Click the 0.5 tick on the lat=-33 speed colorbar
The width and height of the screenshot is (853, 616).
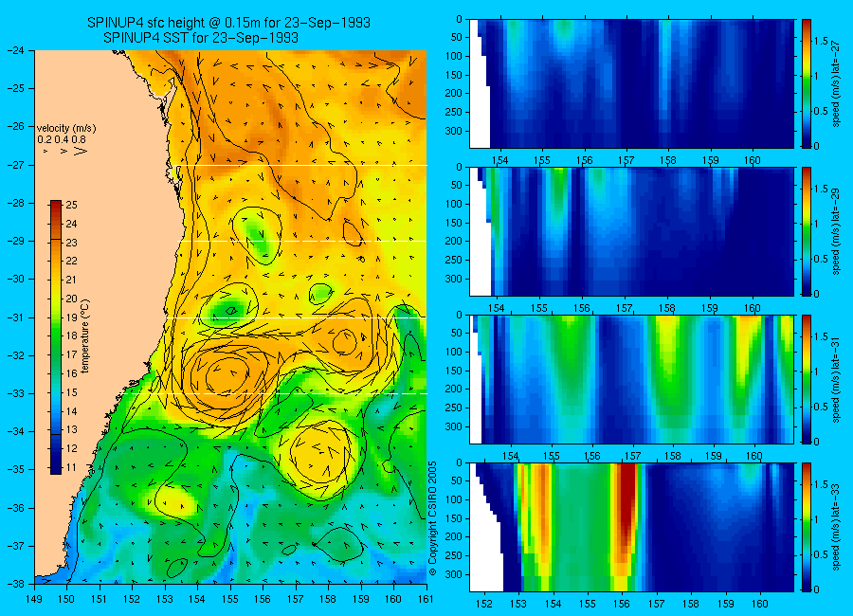point(821,554)
